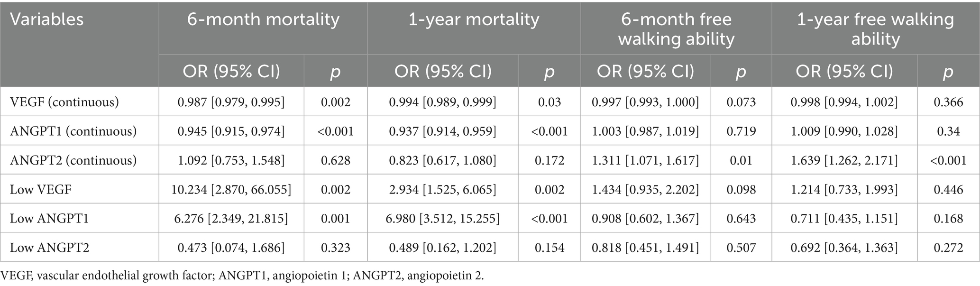
Task: Select the 6-month mortality header cell
Action: [263, 19]
